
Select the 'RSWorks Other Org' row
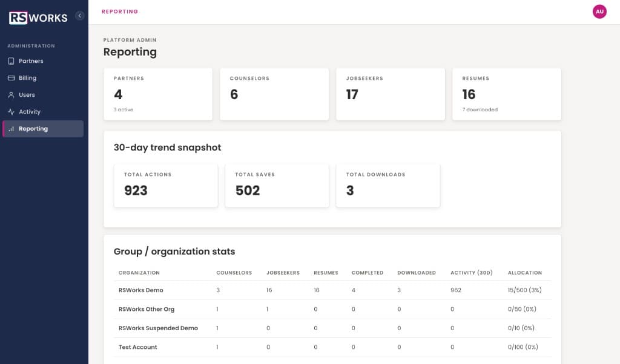click(x=332, y=309)
